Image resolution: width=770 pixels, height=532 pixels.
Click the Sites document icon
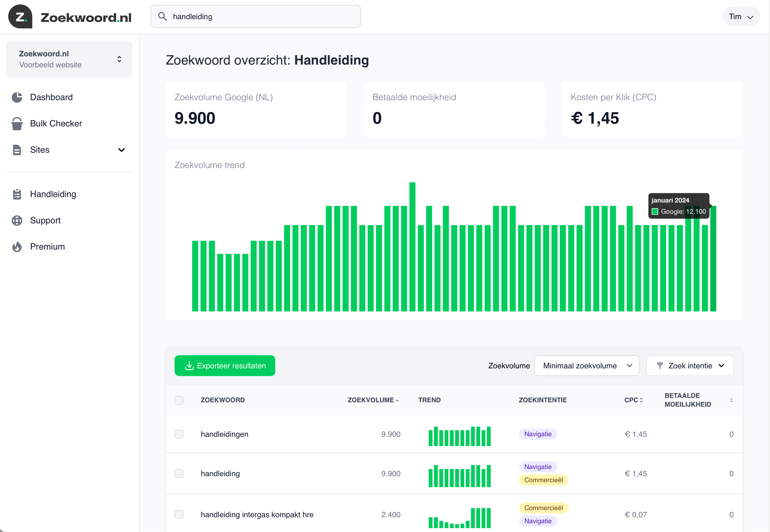pos(17,150)
